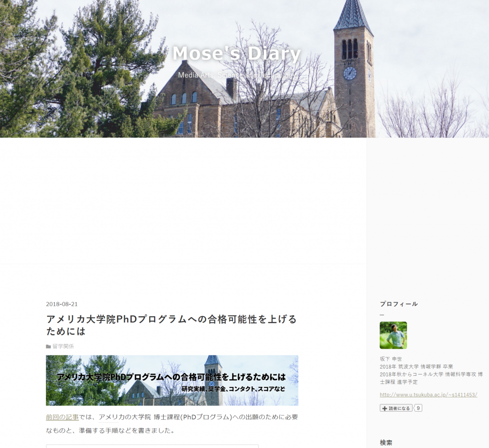The height and width of the screenshot is (448, 489).
Task: Open the tsukuba.ac.jp profile URL
Action: [x=428, y=395]
